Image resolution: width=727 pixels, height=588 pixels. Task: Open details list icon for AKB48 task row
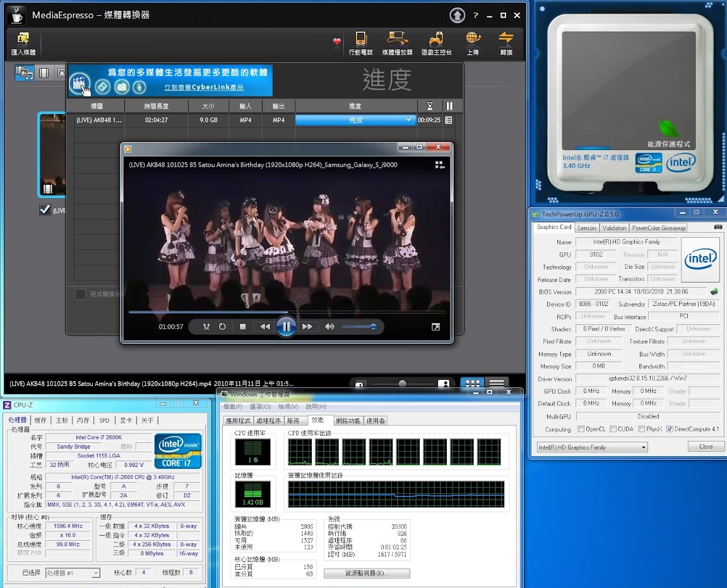(x=448, y=120)
